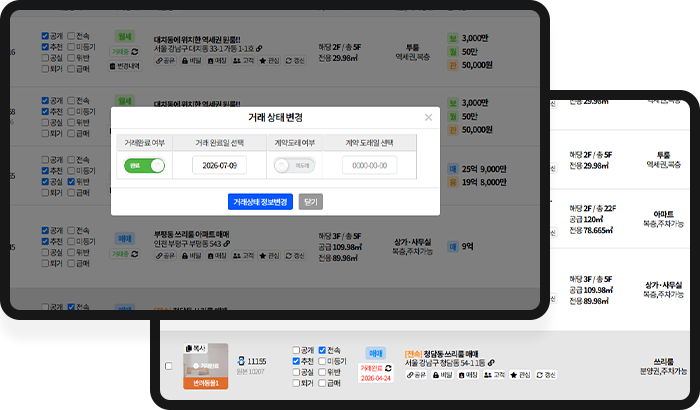700x410 pixels.
Task: Click 매칭 icon in 대치동 33-1 row
Action: [x=217, y=61]
